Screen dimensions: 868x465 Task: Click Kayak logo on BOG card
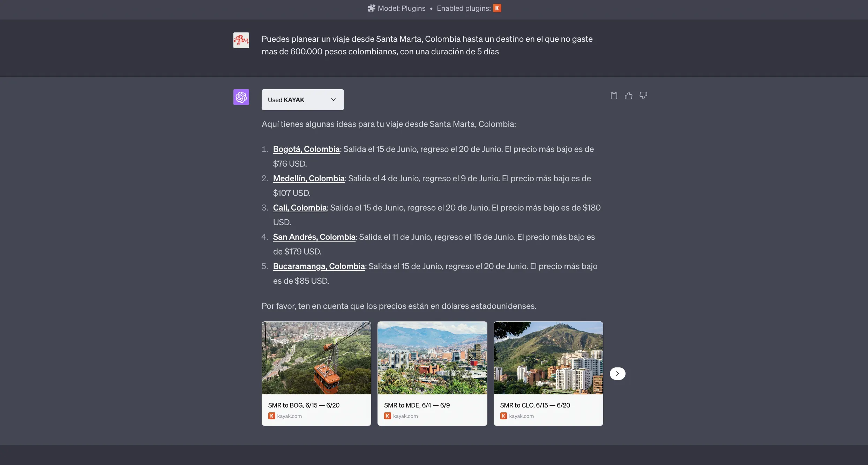coord(271,416)
